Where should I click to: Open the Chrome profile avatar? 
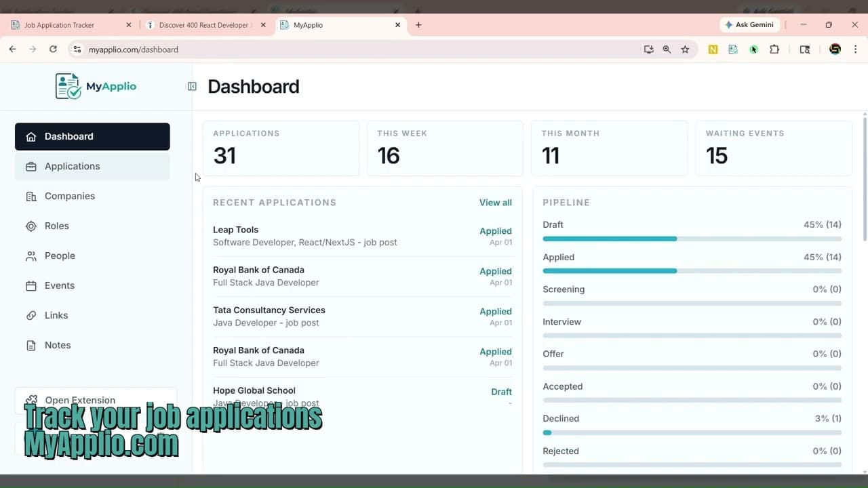pyautogui.click(x=835, y=49)
